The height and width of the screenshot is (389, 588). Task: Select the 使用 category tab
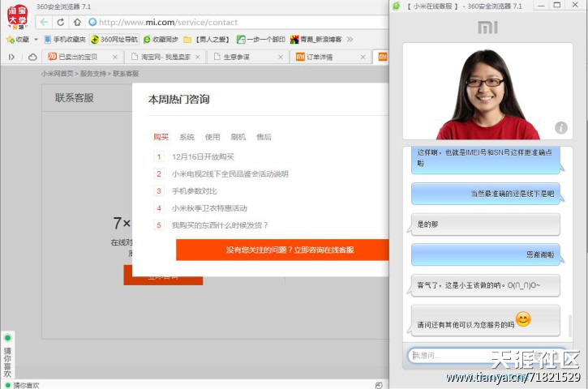(212, 137)
